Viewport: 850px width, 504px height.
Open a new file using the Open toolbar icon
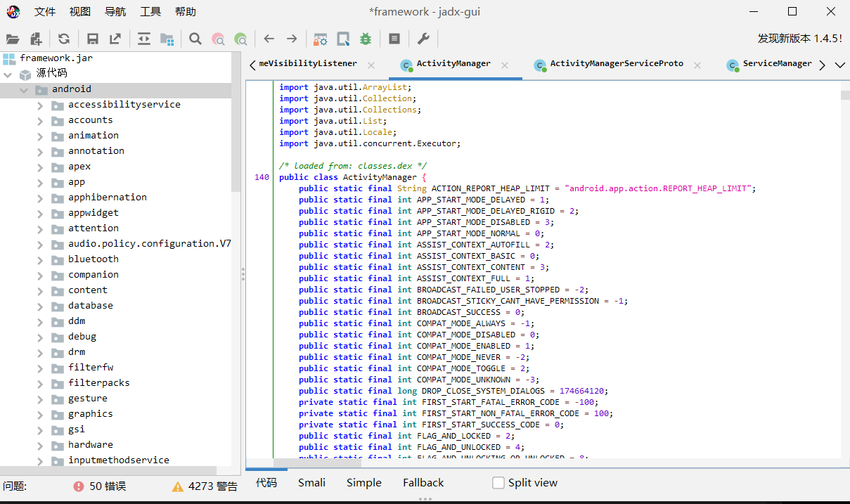coord(13,39)
